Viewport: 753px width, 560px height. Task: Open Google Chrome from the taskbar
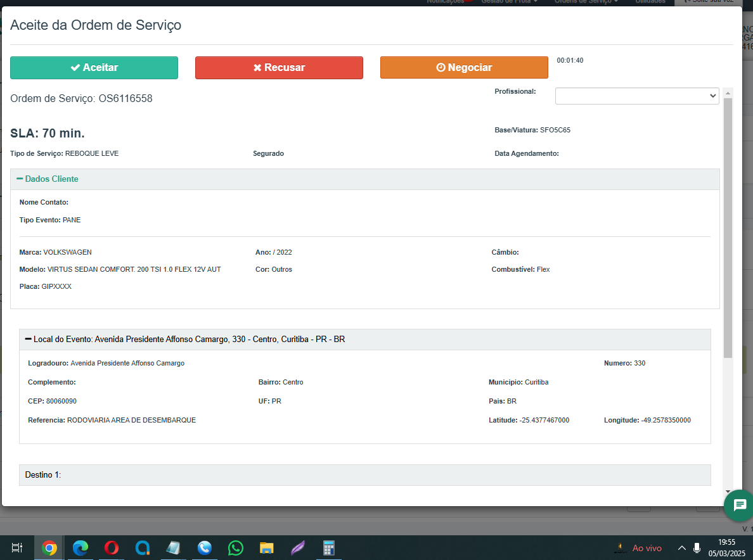49,548
